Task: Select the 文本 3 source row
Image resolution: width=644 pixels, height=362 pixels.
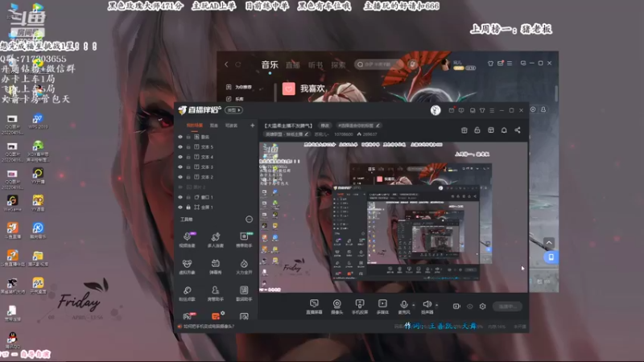Action: (x=216, y=167)
